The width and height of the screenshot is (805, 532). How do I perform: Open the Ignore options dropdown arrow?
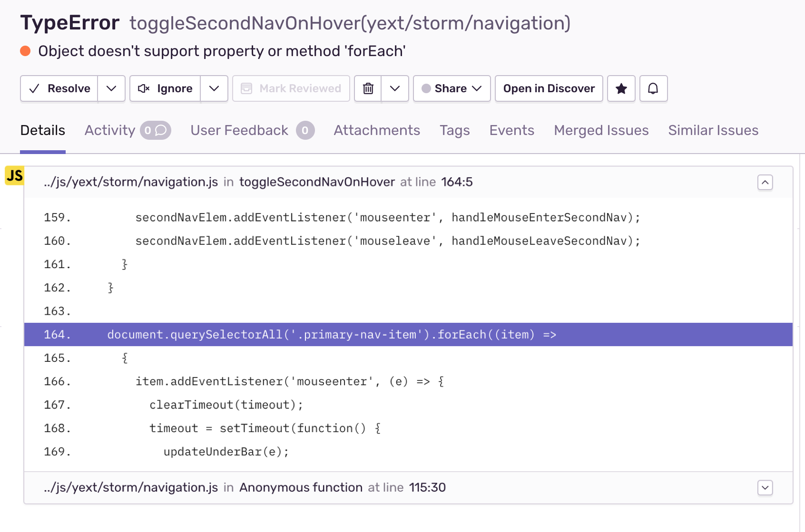(x=214, y=88)
